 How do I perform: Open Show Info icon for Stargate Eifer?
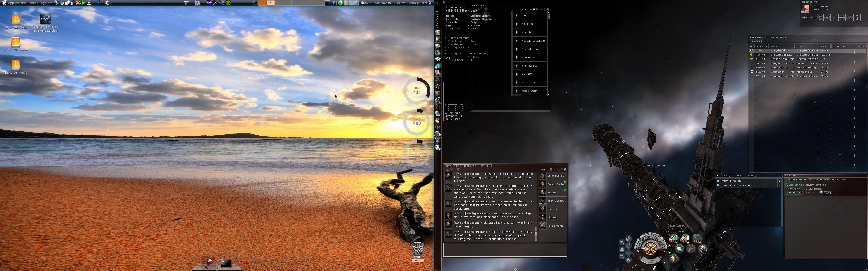click(857, 18)
